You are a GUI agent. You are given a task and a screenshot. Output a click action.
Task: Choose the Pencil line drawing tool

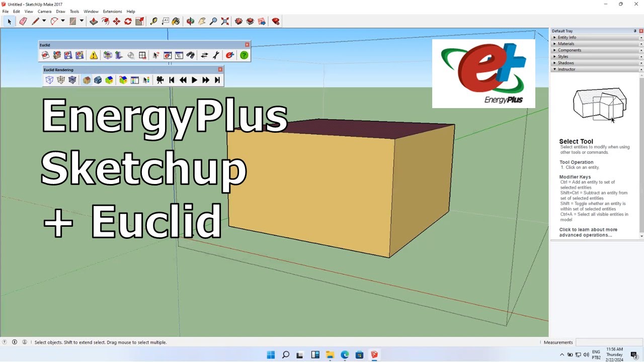[x=35, y=21]
